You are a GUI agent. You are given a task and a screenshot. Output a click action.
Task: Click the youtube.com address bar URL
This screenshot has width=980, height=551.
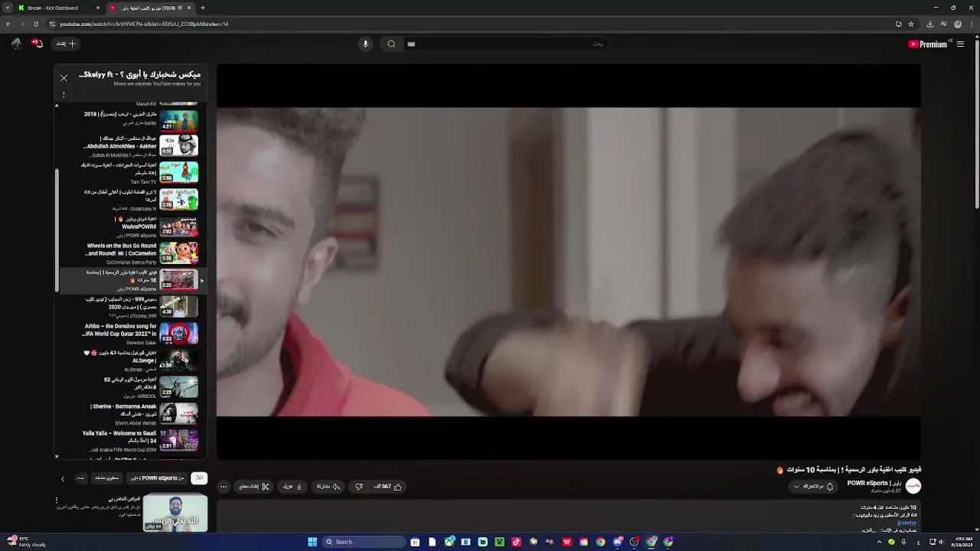coord(144,24)
